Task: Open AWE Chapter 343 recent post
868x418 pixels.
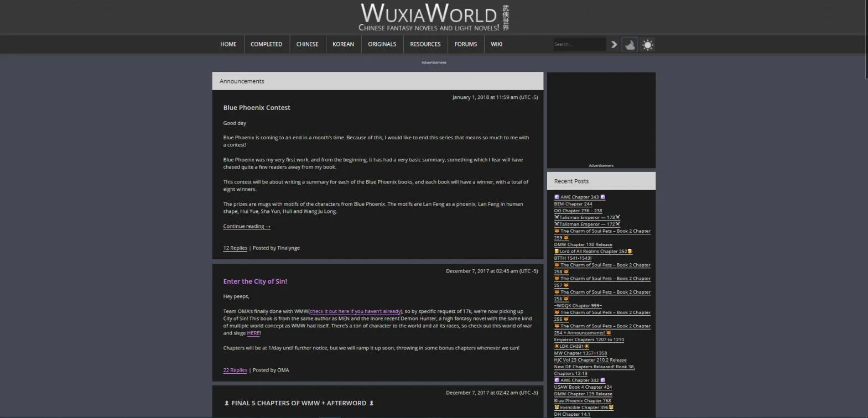Action: 579,197
